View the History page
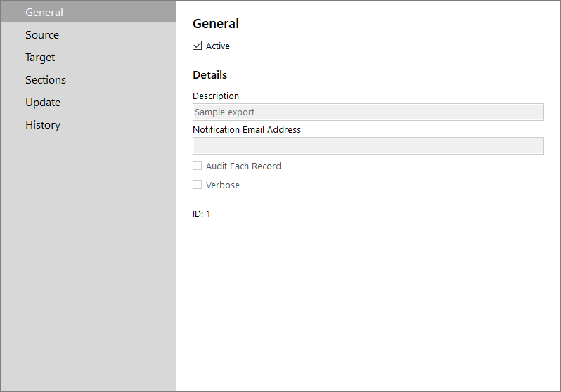 coord(88,125)
